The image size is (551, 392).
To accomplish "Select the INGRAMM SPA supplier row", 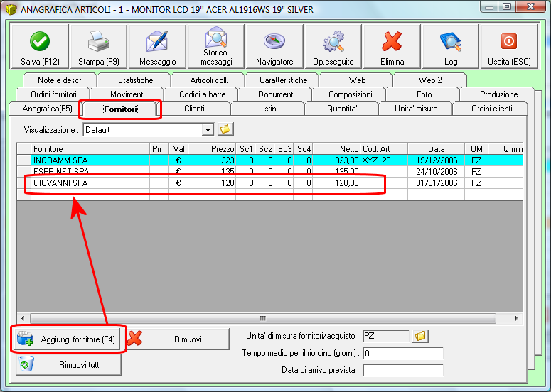I will [270, 160].
